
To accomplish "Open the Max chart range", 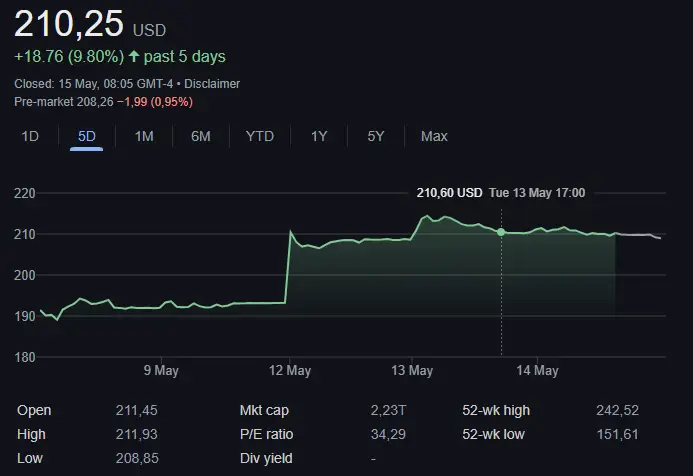I will pyautogui.click(x=434, y=136).
